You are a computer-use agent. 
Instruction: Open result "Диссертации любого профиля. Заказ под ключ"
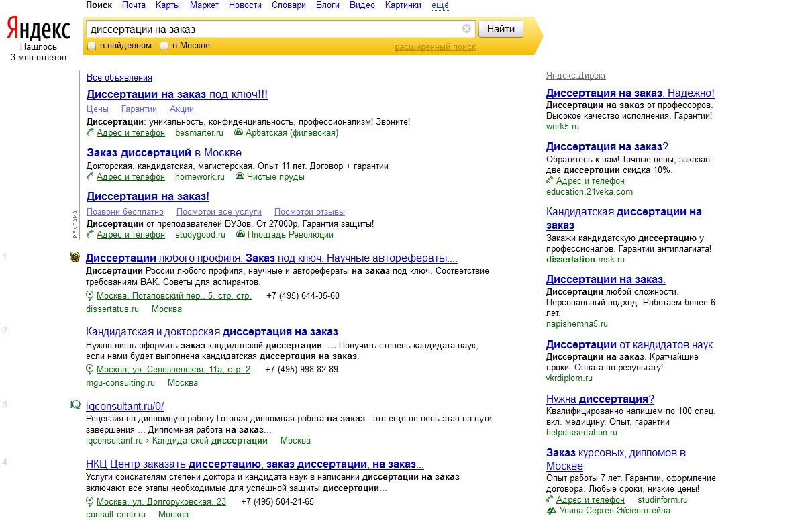[272, 258]
